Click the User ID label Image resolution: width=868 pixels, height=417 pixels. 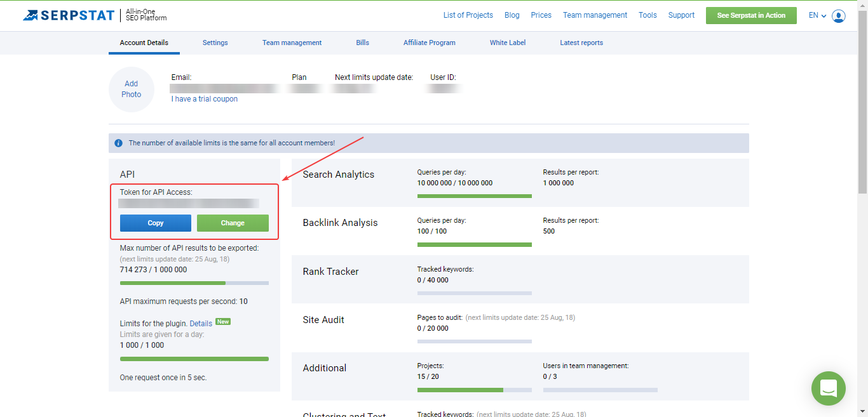pyautogui.click(x=444, y=77)
